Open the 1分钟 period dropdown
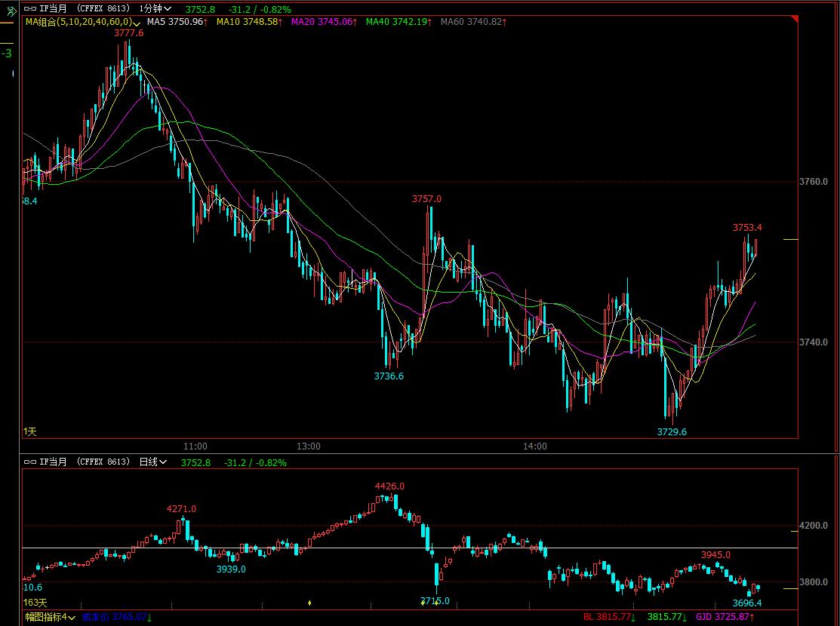This screenshot has height=626, width=840. tap(155, 9)
